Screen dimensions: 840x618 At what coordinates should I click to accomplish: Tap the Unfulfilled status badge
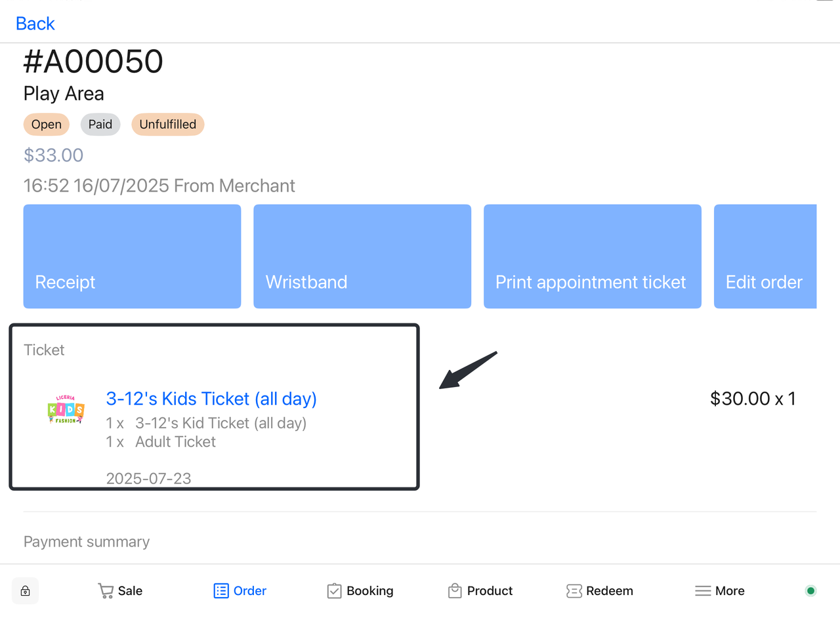click(x=167, y=125)
